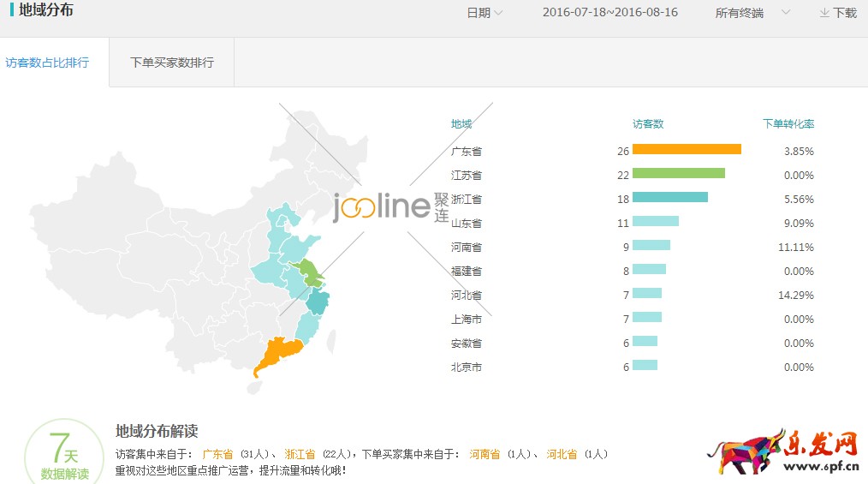
Task: Click the green 江苏省 visitor bar
Action: [678, 174]
